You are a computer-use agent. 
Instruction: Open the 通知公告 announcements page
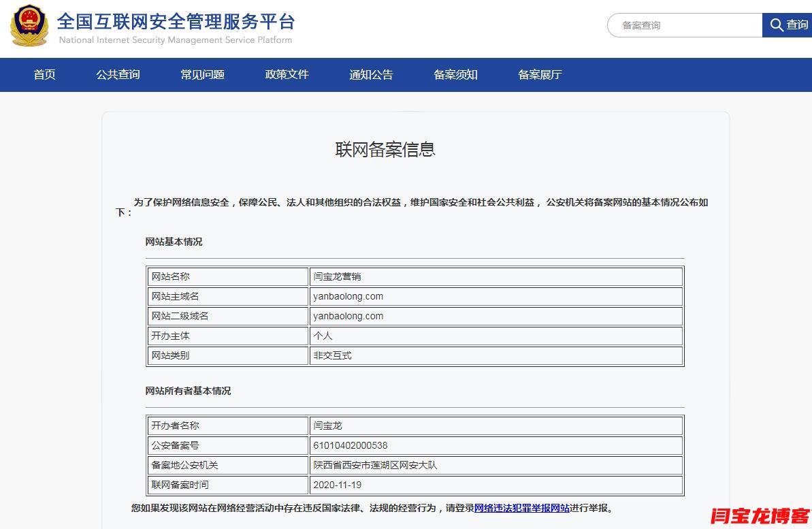pyautogui.click(x=371, y=75)
